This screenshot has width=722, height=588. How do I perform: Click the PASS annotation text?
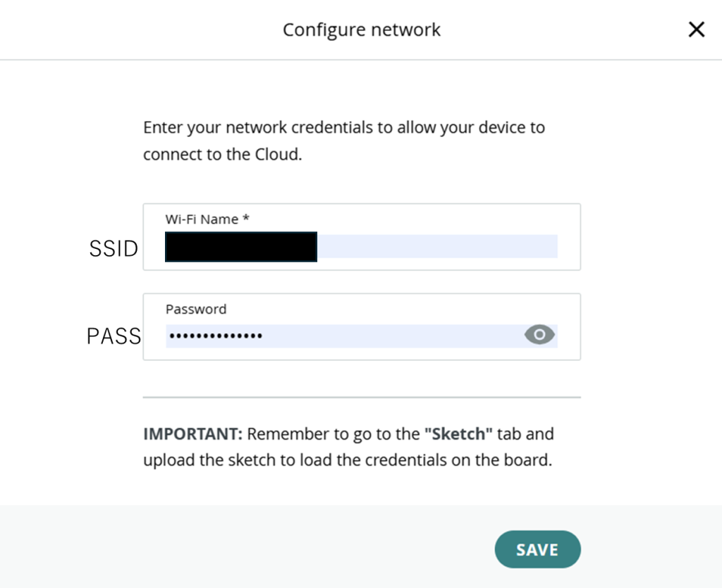(x=114, y=336)
